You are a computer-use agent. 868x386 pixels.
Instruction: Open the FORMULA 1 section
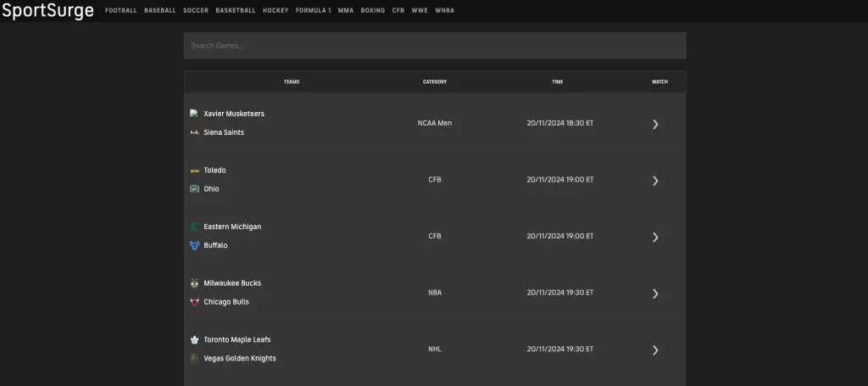(x=314, y=10)
